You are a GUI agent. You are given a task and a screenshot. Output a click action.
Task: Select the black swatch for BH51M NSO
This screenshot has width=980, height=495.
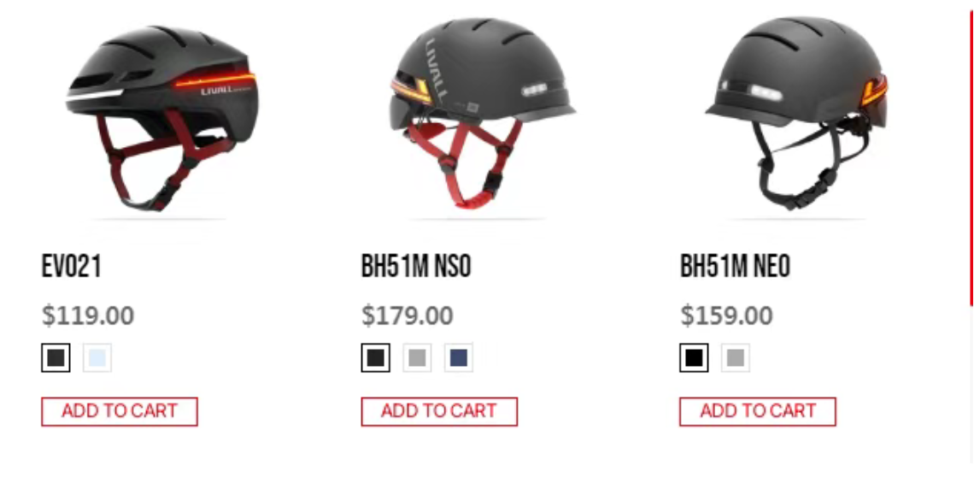pyautogui.click(x=376, y=358)
